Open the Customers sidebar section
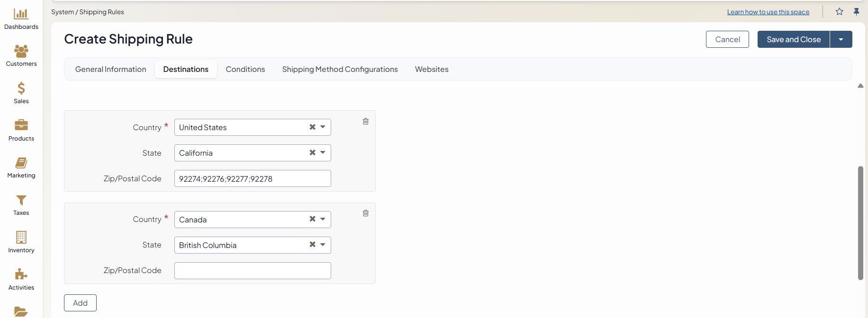The image size is (868, 318). pyautogui.click(x=21, y=56)
